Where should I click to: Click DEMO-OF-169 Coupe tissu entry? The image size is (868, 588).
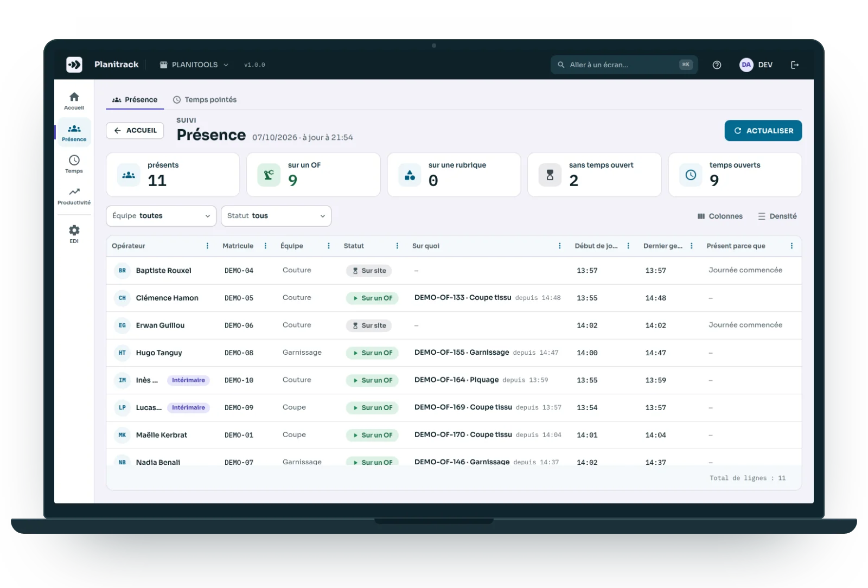pos(463,407)
